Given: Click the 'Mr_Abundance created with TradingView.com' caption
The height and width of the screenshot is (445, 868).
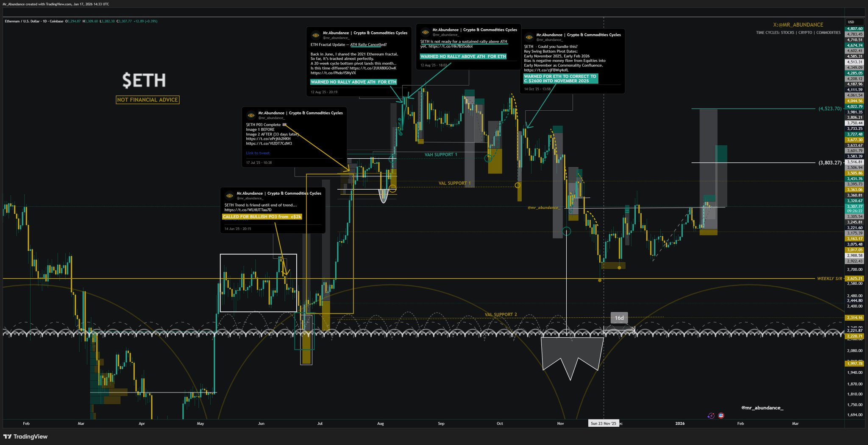Looking at the screenshot, I should click(x=56, y=4).
